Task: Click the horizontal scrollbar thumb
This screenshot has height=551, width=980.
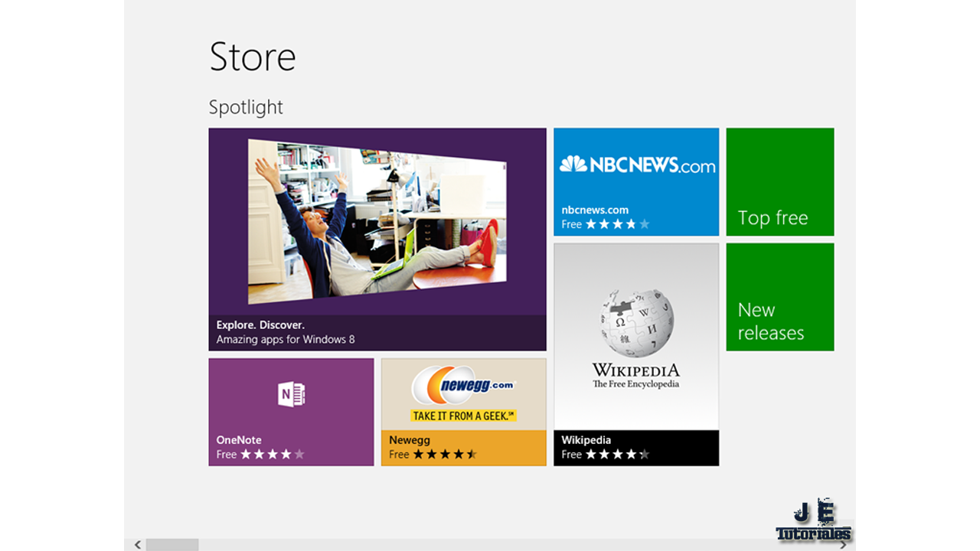Action: (x=172, y=545)
